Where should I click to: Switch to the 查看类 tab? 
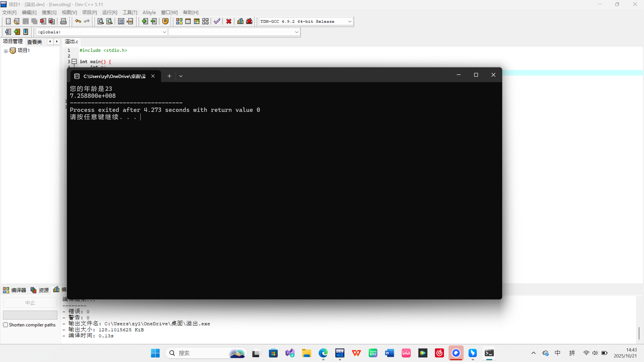point(34,42)
